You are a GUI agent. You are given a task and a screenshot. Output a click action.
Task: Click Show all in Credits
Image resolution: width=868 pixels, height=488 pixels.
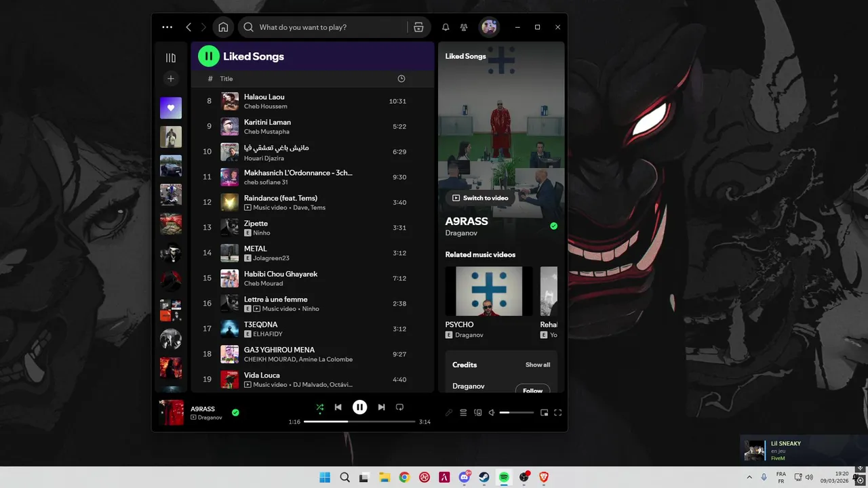coord(538,365)
